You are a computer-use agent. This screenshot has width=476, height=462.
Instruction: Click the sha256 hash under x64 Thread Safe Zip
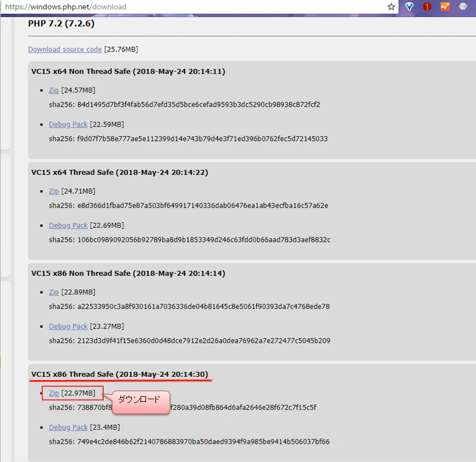(188, 206)
